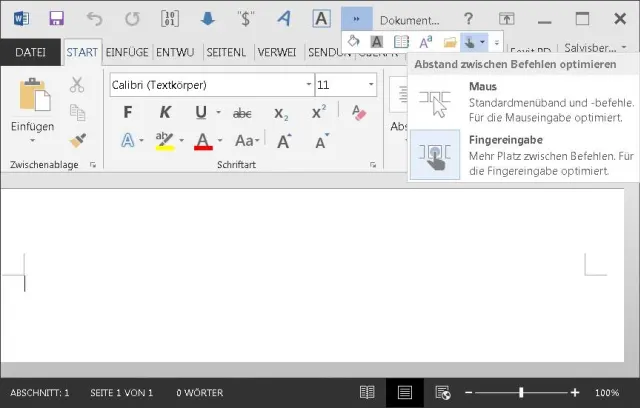The height and width of the screenshot is (408, 640).
Task: Open touch mode dropdown arrow
Action: (482, 42)
